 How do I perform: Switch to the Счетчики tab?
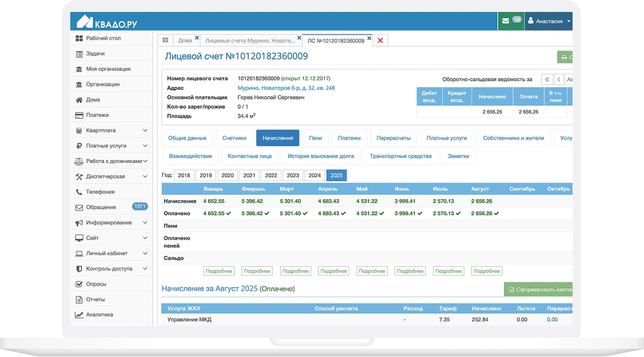234,138
